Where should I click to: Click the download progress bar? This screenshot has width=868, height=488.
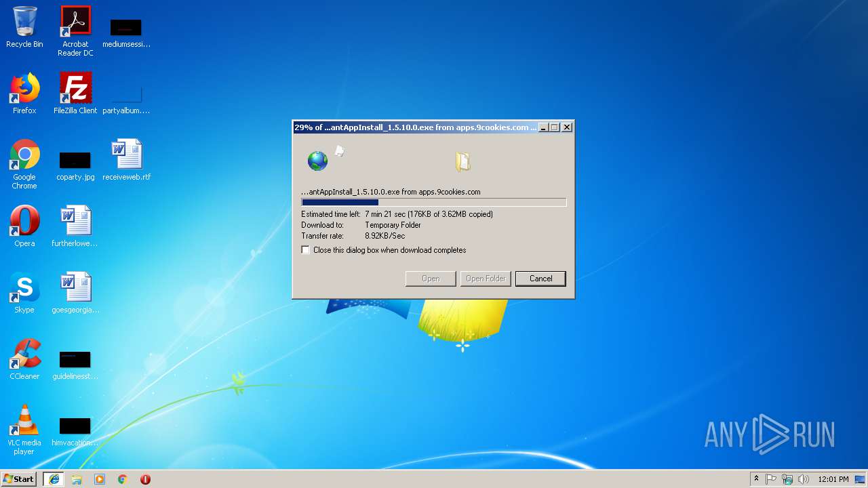[x=433, y=202]
